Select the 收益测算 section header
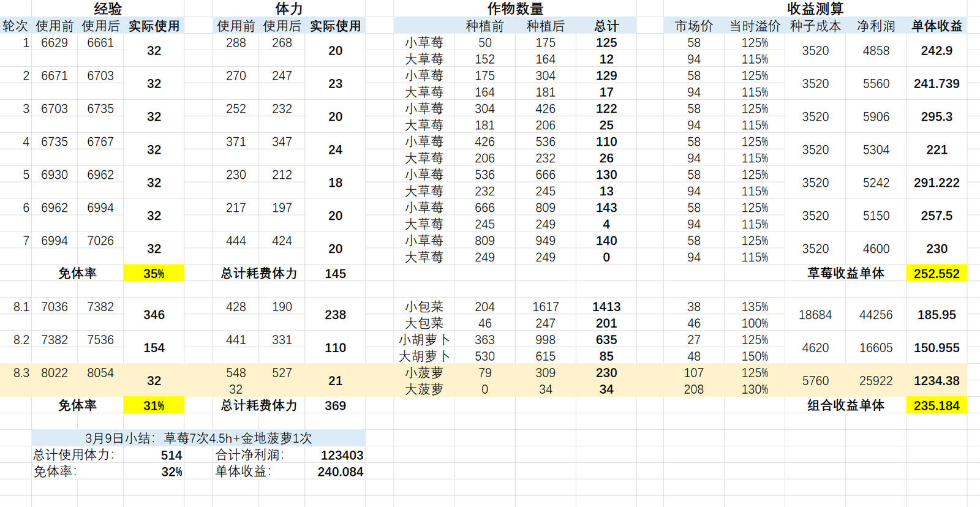Screen dimensions: 980x507 pos(815,9)
